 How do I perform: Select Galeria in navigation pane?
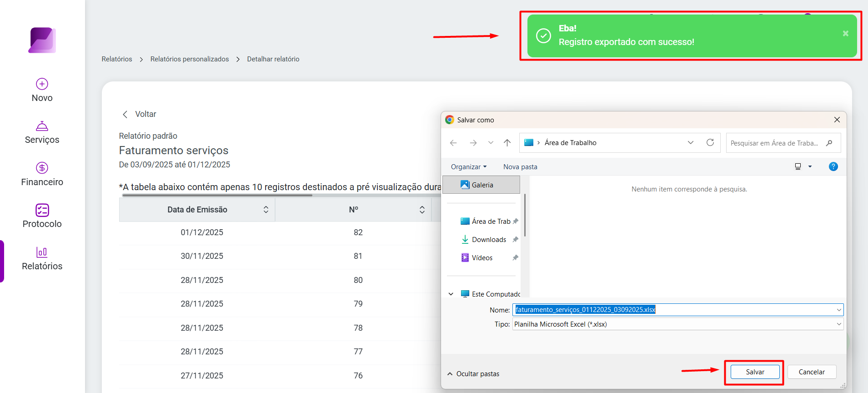point(481,185)
